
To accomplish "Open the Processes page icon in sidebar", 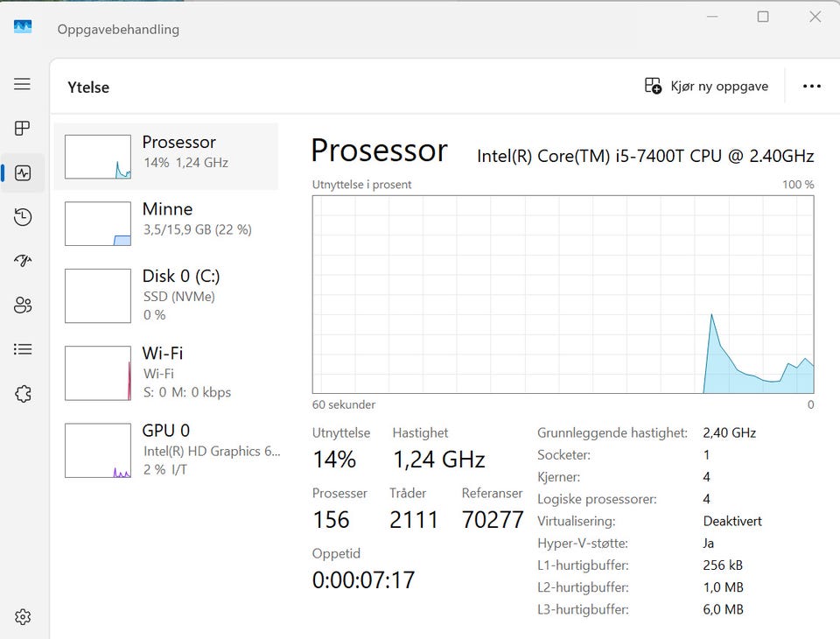I will (x=22, y=128).
